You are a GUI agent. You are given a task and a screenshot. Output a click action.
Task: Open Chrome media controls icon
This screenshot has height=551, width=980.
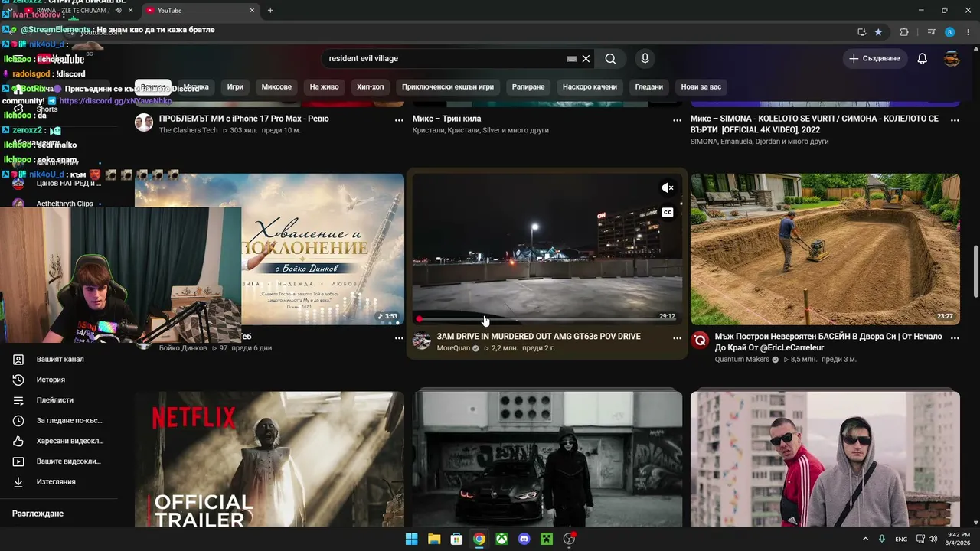[x=931, y=32]
